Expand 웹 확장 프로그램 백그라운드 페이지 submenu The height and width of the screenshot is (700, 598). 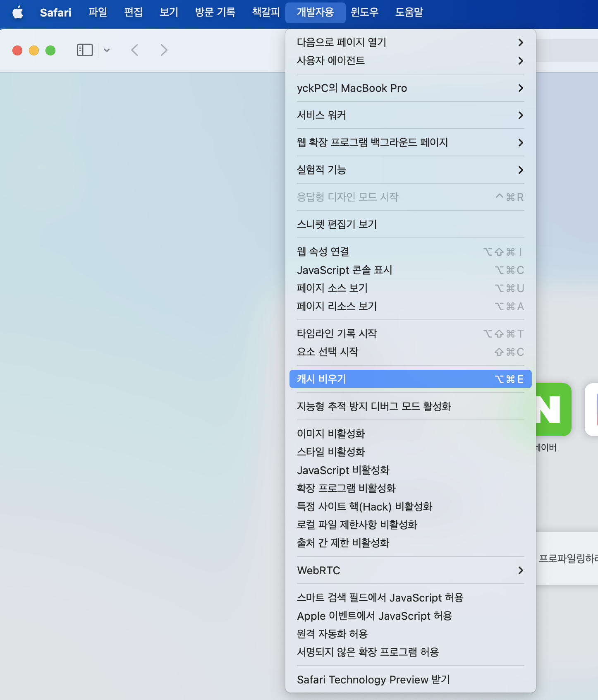click(410, 142)
